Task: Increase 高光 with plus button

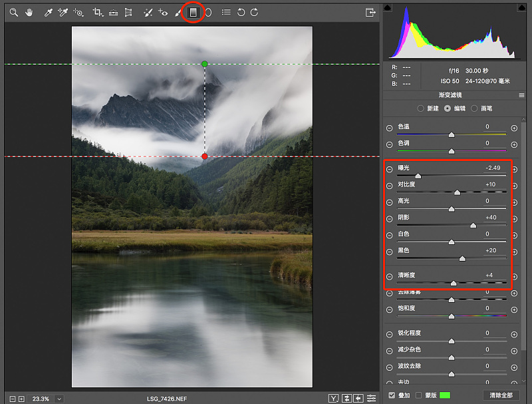Action: [515, 203]
